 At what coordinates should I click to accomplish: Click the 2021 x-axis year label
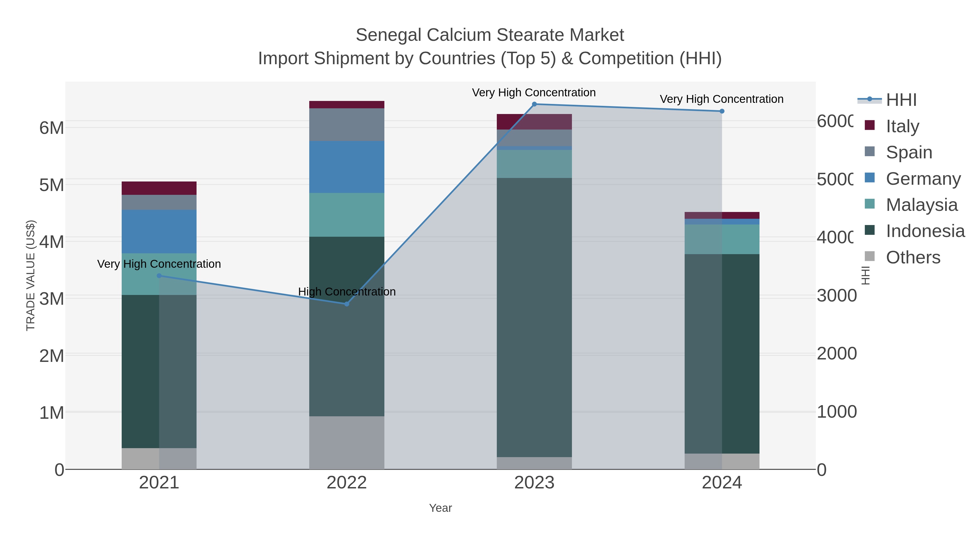click(159, 483)
